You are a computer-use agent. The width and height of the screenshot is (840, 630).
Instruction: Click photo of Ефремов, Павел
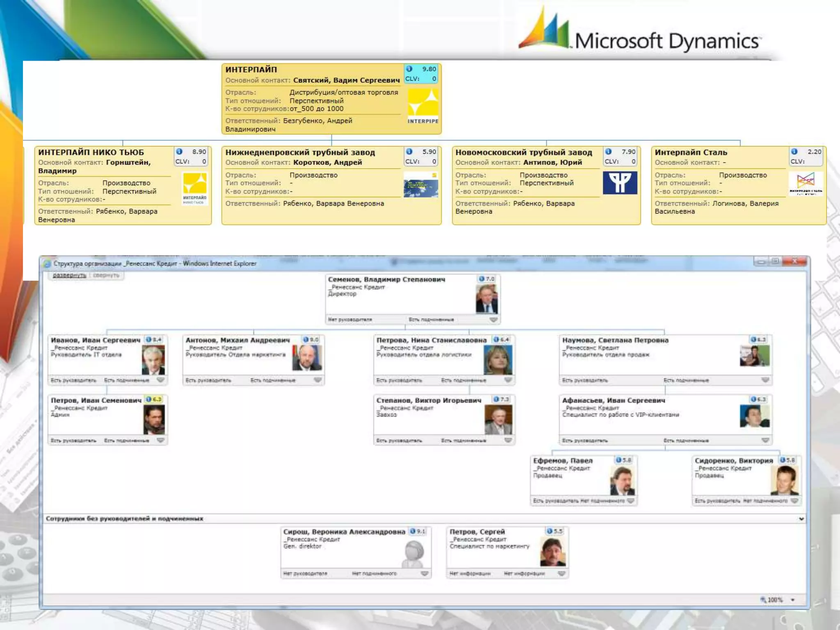click(x=623, y=481)
